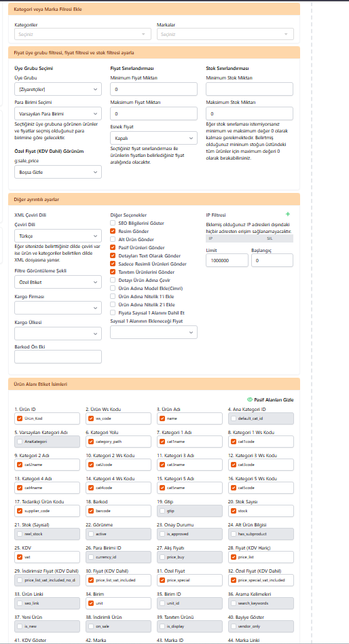
Task: Enable SEO Bilgilerini Göster checkbox
Action: [x=113, y=223]
